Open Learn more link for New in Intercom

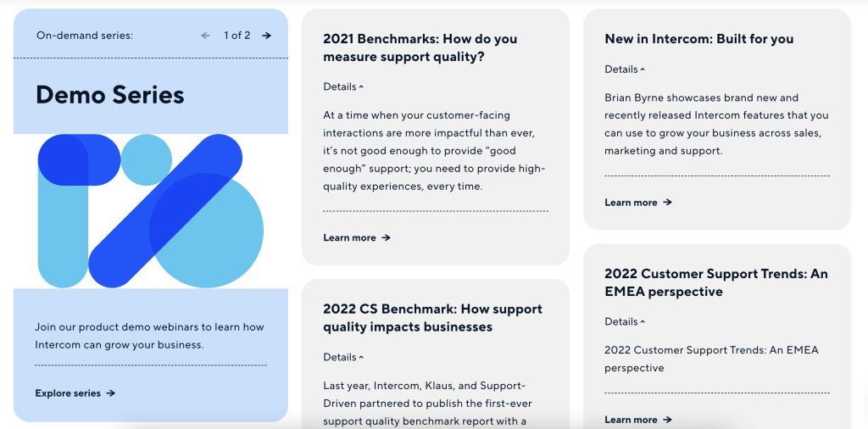[638, 202]
